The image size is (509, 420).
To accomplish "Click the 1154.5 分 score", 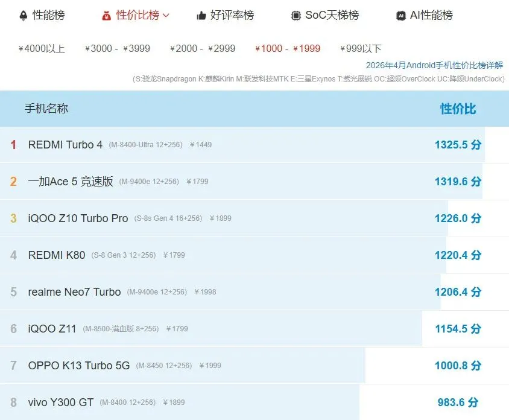I will pyautogui.click(x=458, y=329).
